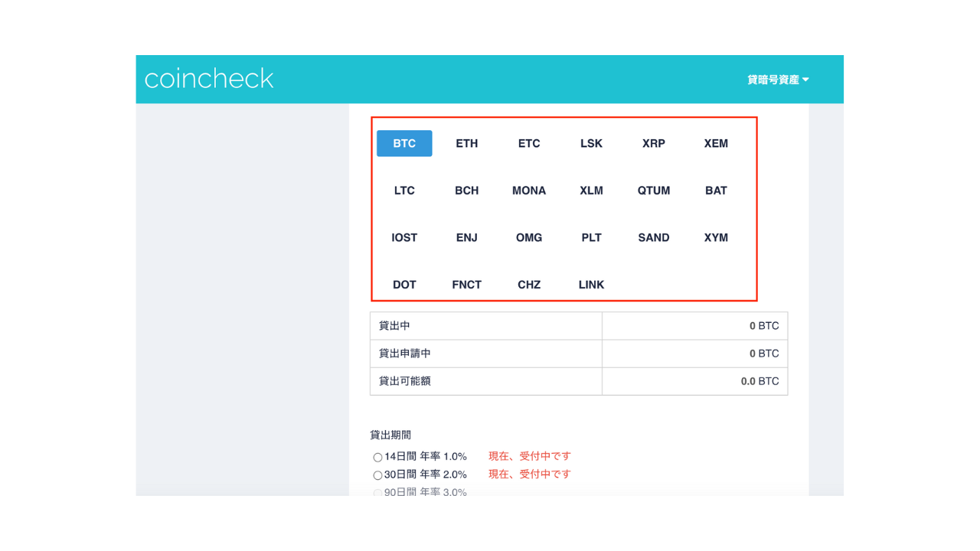Choose the LINK currency option
The image size is (980, 551).
tap(591, 285)
